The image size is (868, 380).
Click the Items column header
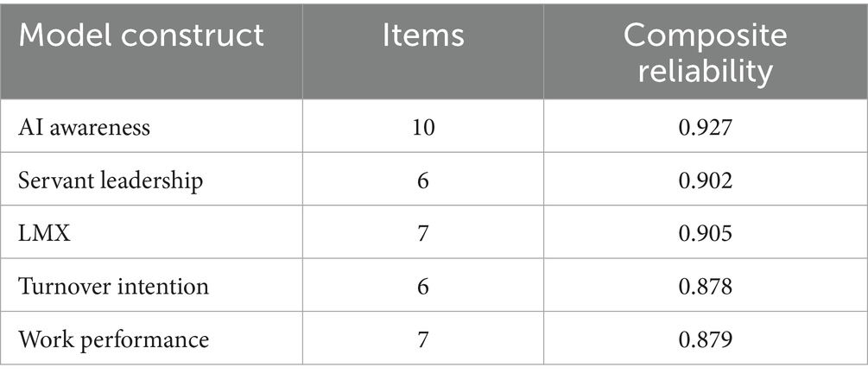click(x=423, y=35)
